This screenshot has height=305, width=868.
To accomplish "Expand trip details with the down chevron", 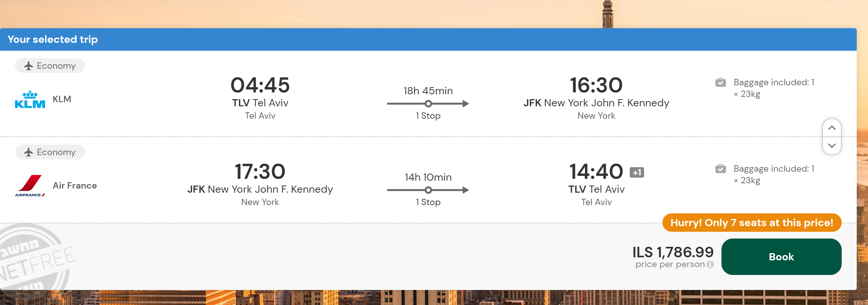I will [832, 146].
